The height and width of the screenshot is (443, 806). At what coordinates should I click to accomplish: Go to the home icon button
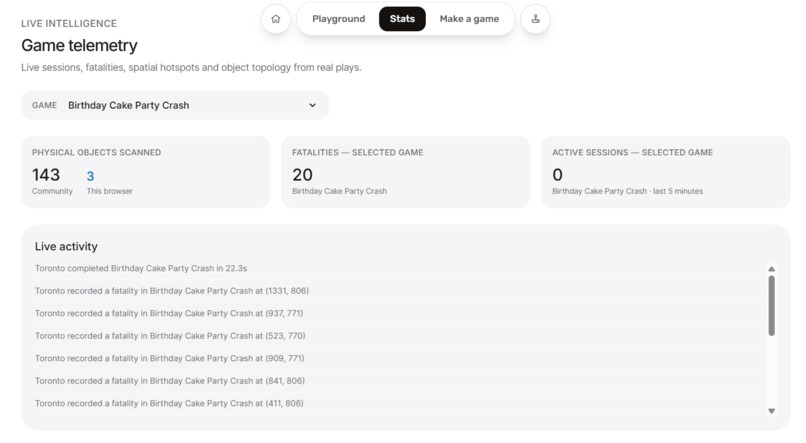[276, 19]
